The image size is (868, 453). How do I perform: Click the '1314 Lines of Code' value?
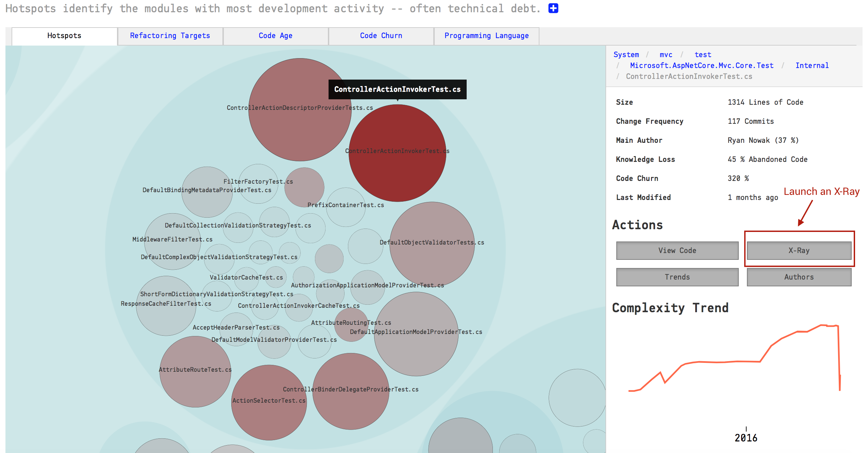765,102
